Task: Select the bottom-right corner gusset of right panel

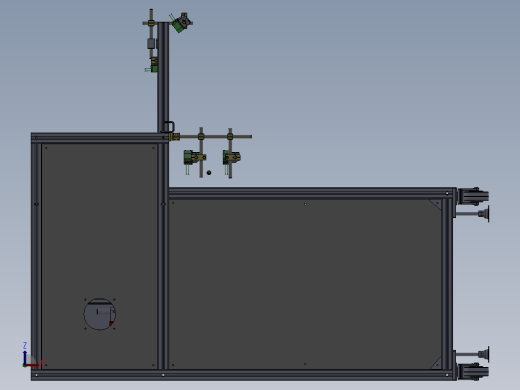Action: click(x=437, y=364)
